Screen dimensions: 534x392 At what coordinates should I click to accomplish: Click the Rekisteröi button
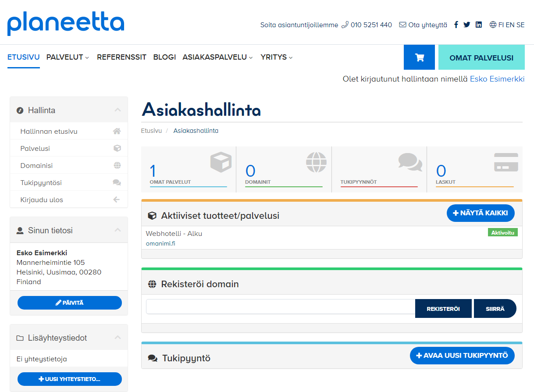click(x=443, y=309)
